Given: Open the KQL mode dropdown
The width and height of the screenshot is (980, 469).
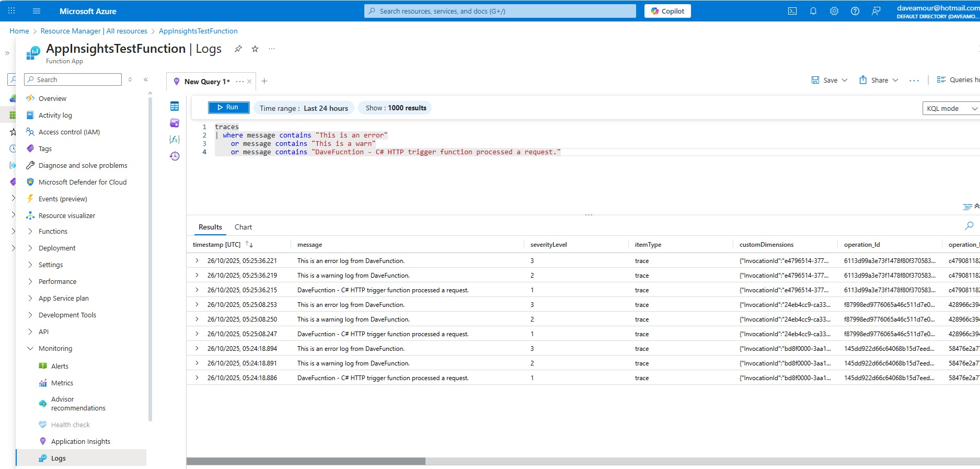Looking at the screenshot, I should click(950, 108).
